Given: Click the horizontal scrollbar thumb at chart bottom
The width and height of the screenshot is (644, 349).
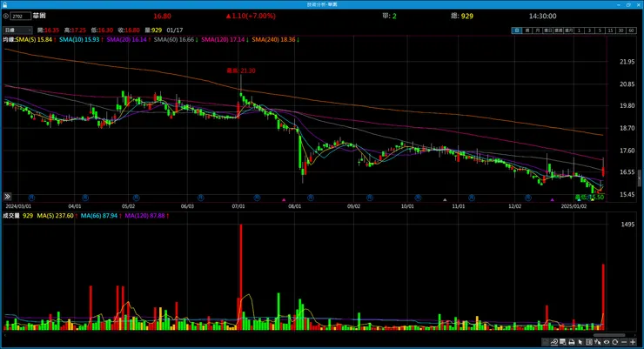Looking at the screenshot, I should click(x=609, y=335).
